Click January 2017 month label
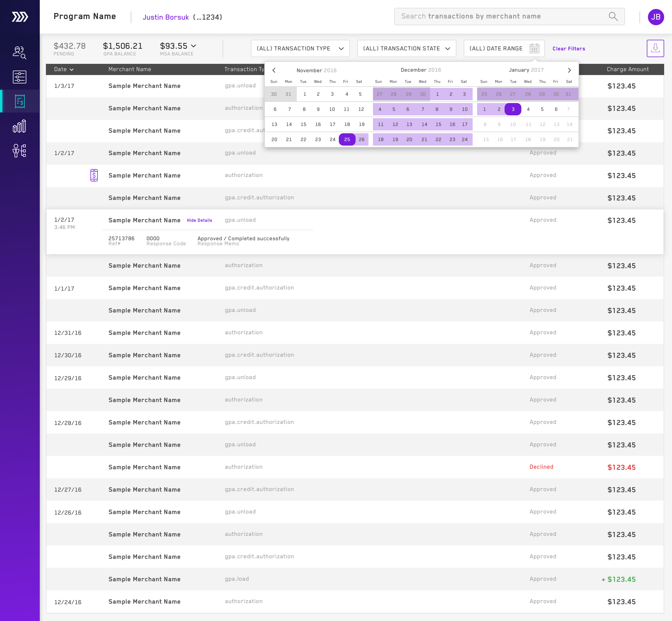This screenshot has width=672, height=621. [x=526, y=70]
